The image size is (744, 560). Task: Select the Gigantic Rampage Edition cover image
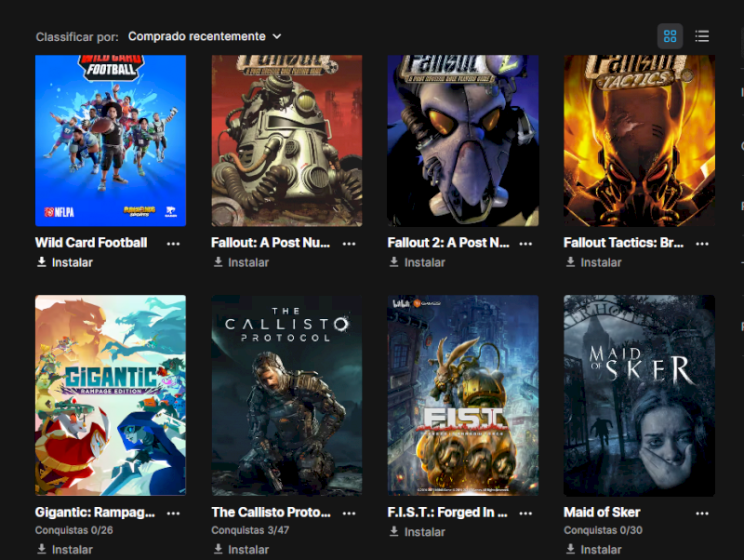pyautogui.click(x=111, y=395)
